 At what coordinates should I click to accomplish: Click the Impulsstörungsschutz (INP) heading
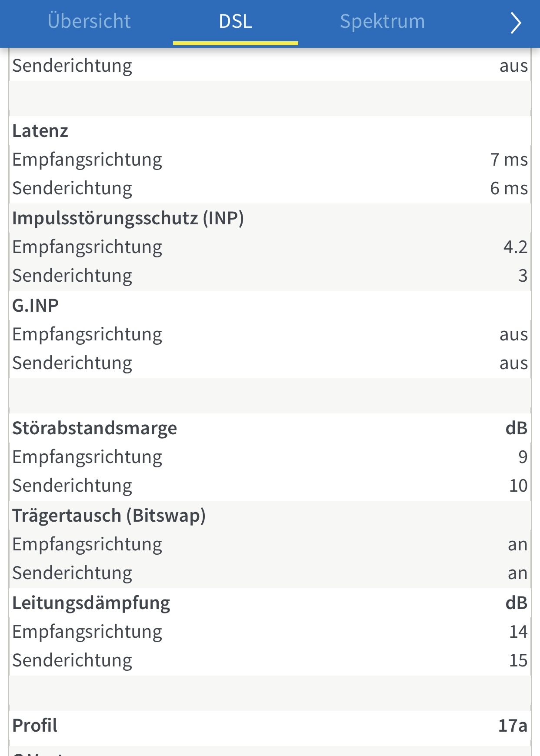(x=128, y=218)
